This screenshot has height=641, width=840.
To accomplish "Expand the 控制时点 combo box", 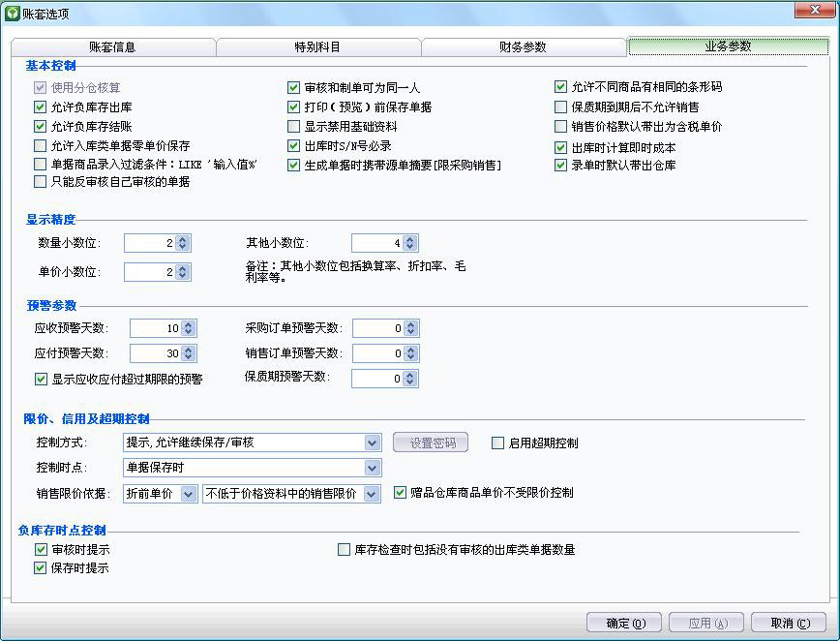I will (374, 470).
